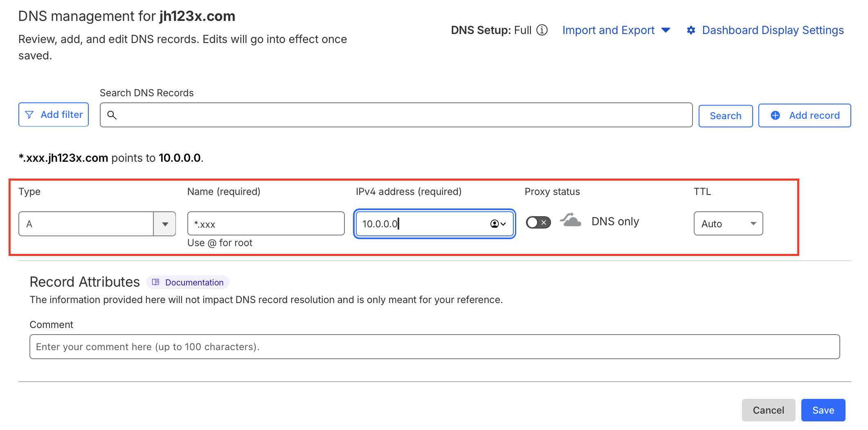The width and height of the screenshot is (868, 430).
Task: Open the Record Attributes Documentation link
Action: (x=194, y=282)
